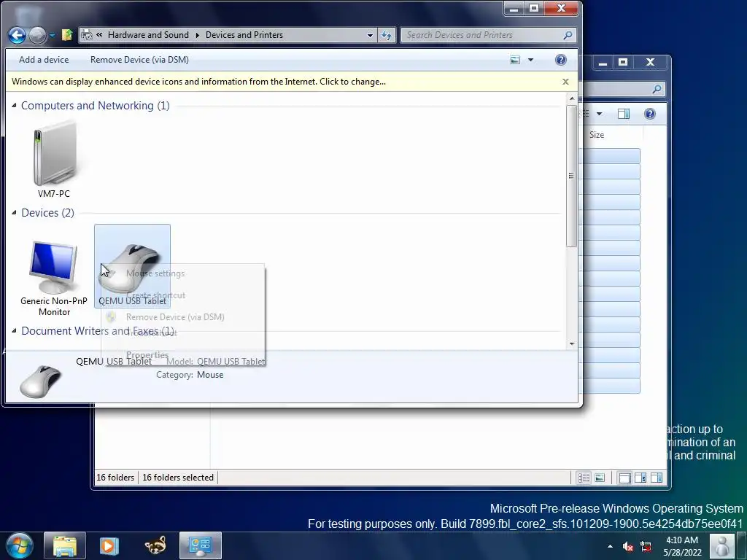
Task: Expand arrow between Hardware and Sound and Devices
Action: [x=197, y=35]
